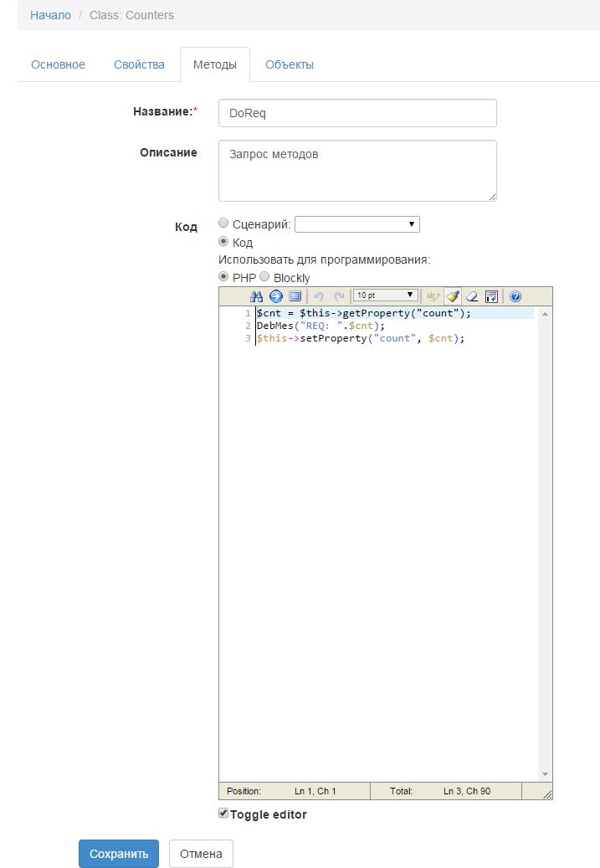This screenshot has height=868, width=600.
Task: Click the spell-check ab icon
Action: click(x=433, y=296)
